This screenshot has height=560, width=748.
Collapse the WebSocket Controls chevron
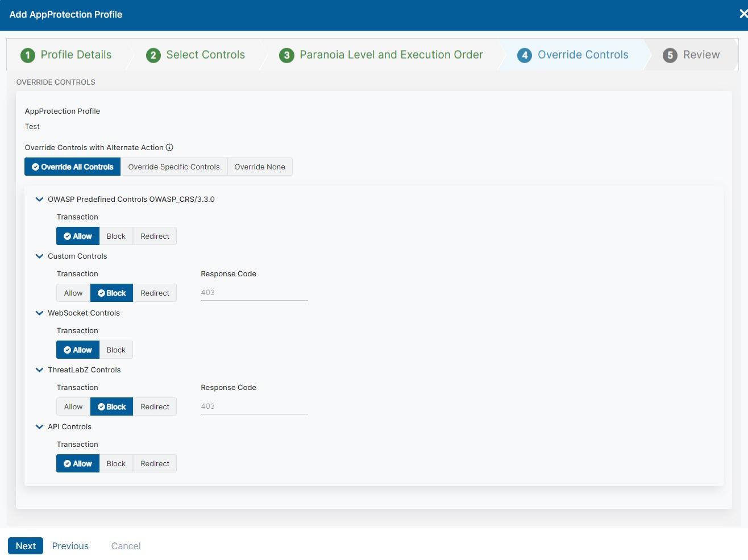[x=39, y=313]
